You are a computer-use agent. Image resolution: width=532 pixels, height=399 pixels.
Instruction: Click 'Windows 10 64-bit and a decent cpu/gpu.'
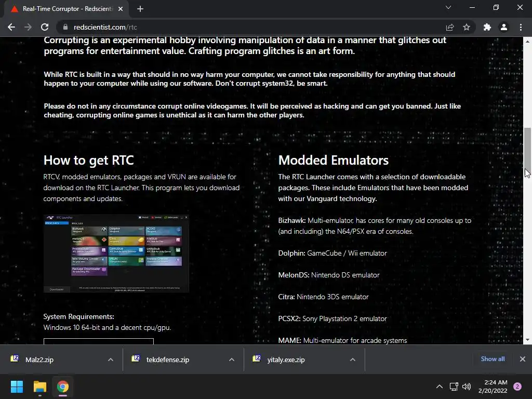[x=107, y=327]
